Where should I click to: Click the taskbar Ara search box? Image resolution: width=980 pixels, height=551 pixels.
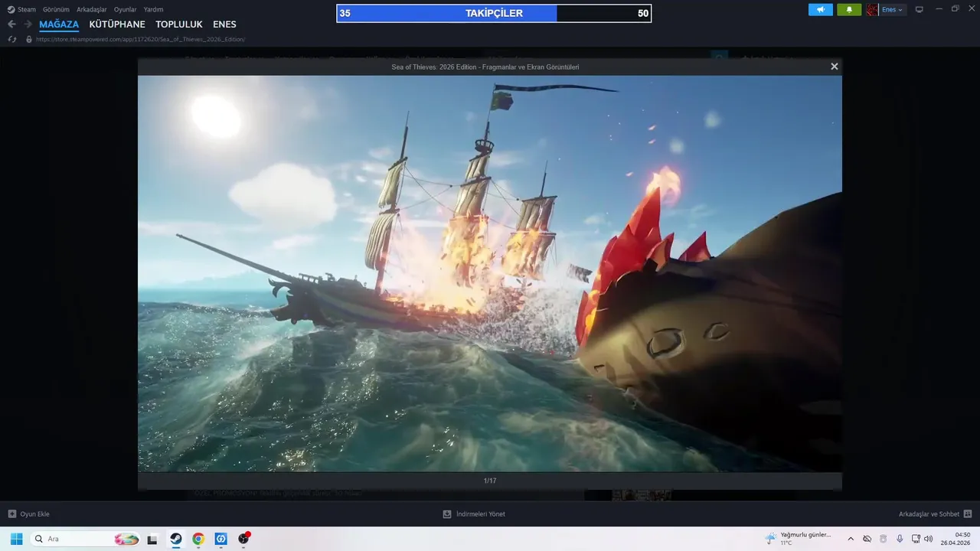[86, 539]
